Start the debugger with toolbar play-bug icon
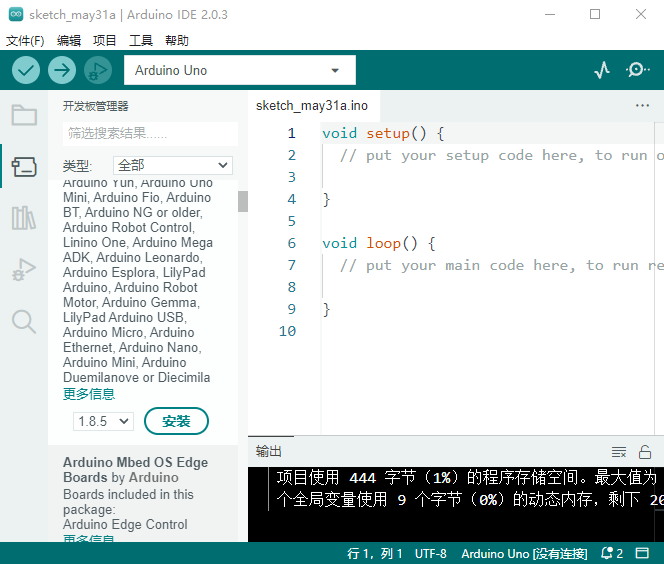 pos(98,70)
